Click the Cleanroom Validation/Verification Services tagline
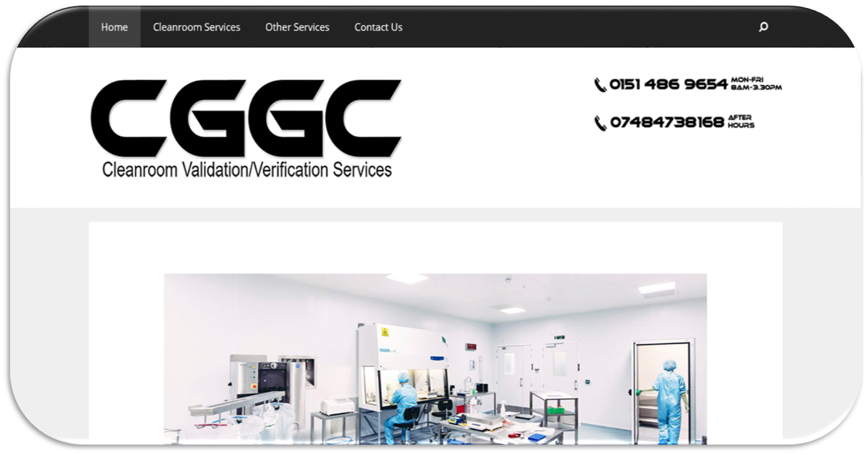 pos(247,169)
